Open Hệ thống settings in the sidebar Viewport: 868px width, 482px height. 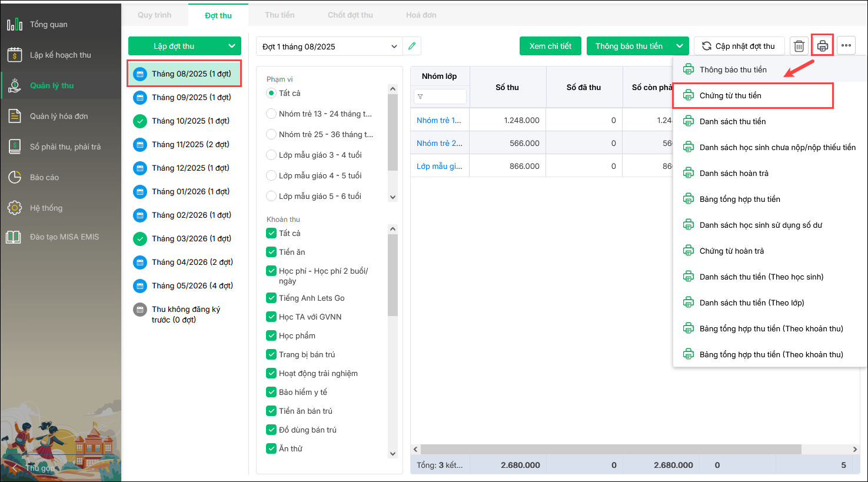46,208
